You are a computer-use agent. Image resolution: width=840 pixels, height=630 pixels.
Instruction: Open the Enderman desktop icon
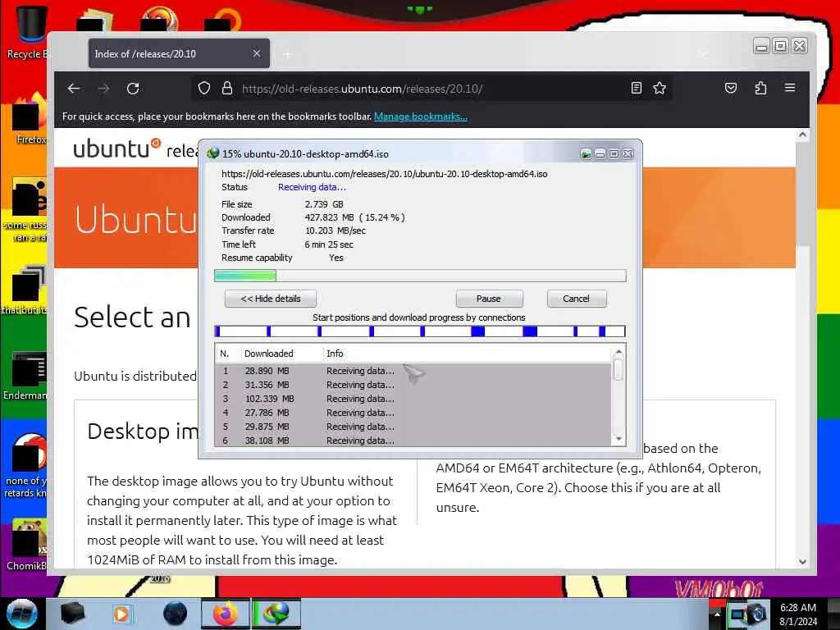coord(25,376)
